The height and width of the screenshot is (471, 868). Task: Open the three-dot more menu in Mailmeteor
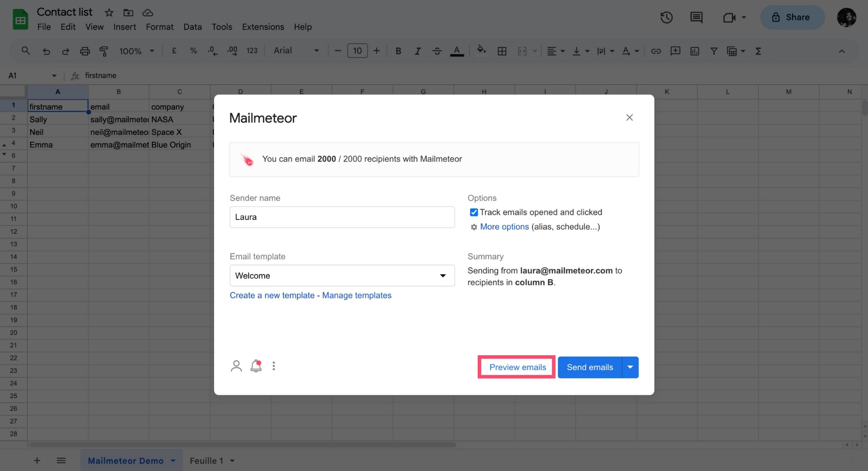tap(274, 366)
